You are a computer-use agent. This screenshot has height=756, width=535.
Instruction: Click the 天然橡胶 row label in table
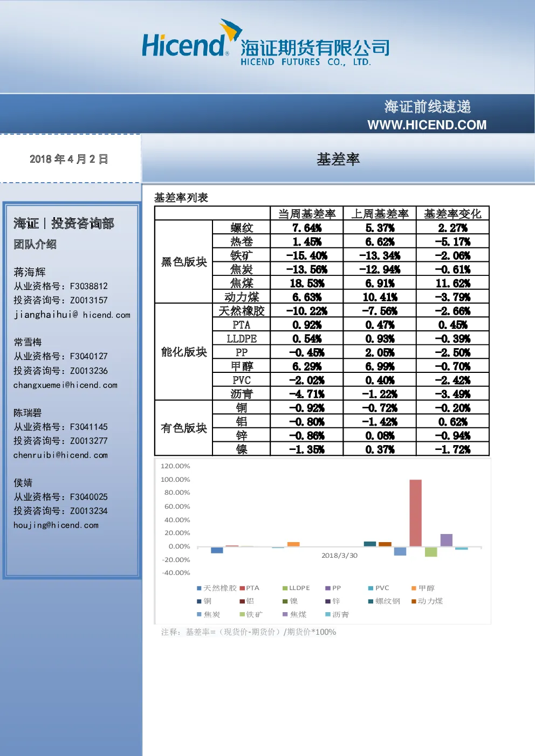(242, 311)
